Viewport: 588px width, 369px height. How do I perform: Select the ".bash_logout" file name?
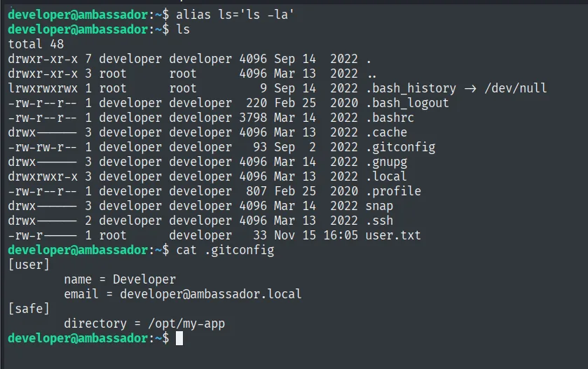point(407,103)
